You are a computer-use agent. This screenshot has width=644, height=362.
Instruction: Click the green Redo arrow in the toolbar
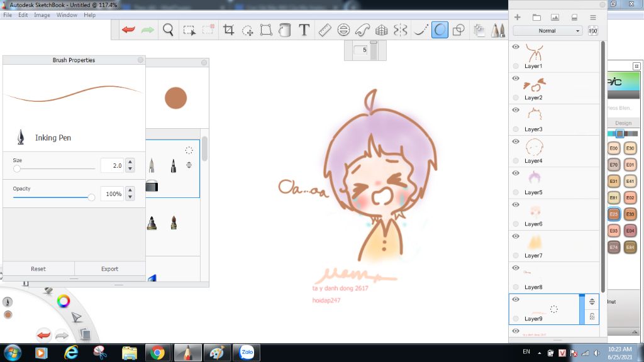pyautogui.click(x=147, y=30)
